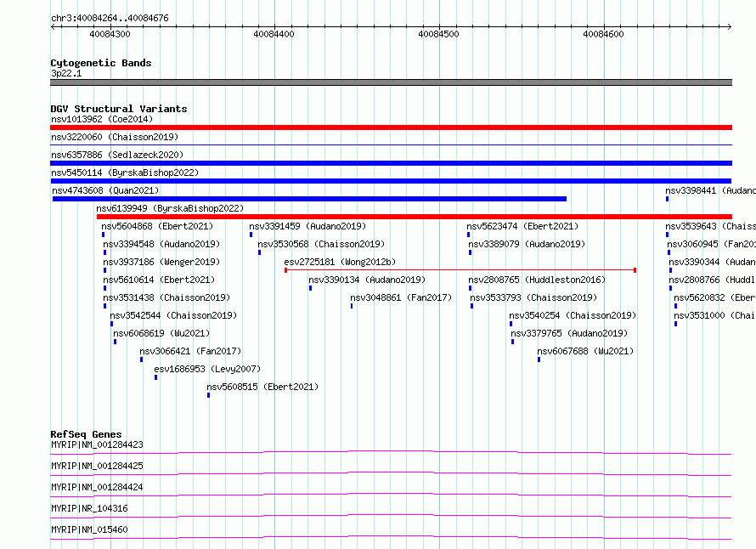Select the nsv6067688 (Wu2021) variant
The width and height of the screenshot is (756, 549).
(x=586, y=351)
